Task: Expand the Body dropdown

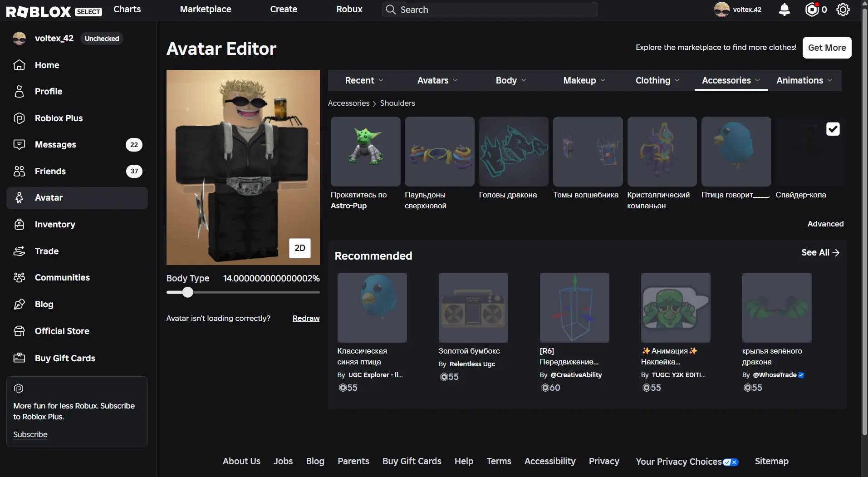Action: point(511,80)
